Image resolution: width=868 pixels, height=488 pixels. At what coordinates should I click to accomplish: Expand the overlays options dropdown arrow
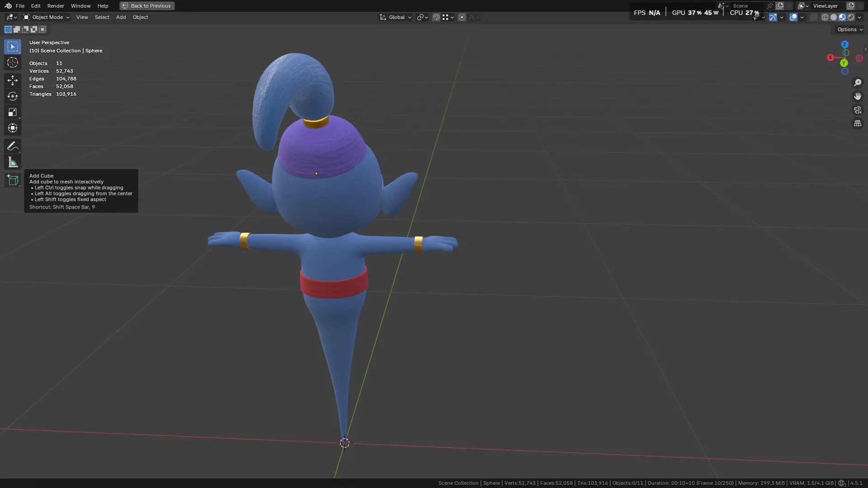[802, 17]
